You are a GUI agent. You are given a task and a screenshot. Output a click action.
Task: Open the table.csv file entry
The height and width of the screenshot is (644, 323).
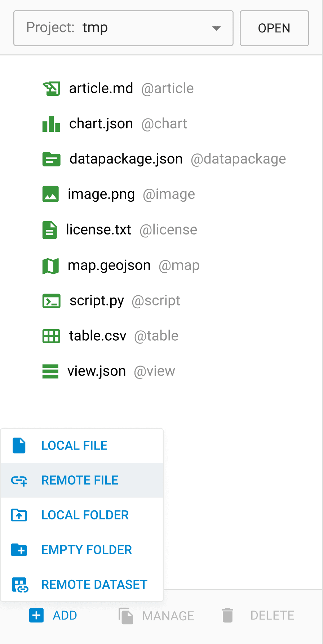click(x=111, y=336)
